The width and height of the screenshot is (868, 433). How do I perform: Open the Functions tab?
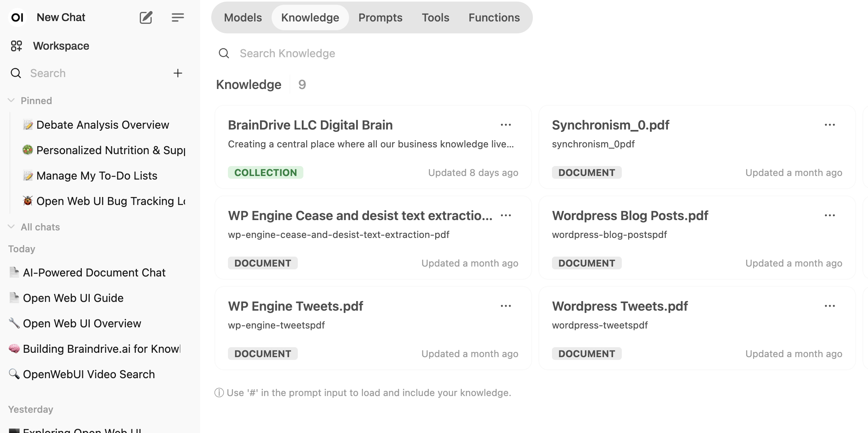point(494,17)
